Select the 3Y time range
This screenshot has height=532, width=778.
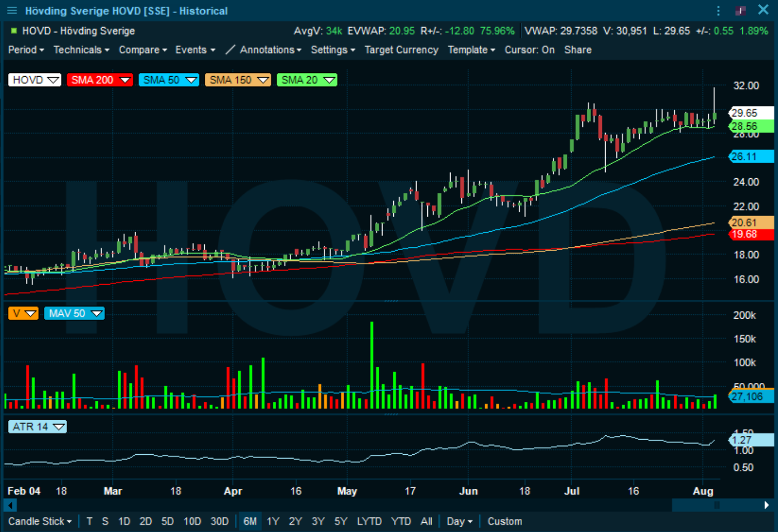click(x=318, y=521)
